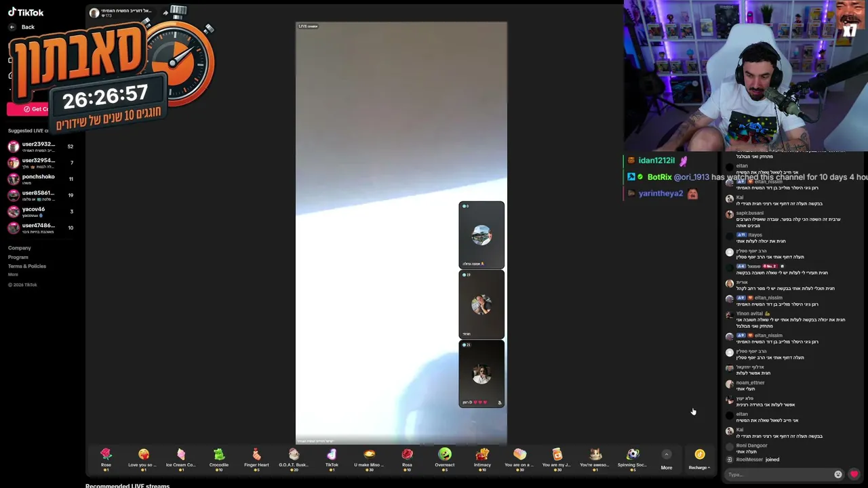Click the RoeiMesser joined notice
Screen dimensions: 868x488
(x=757, y=460)
